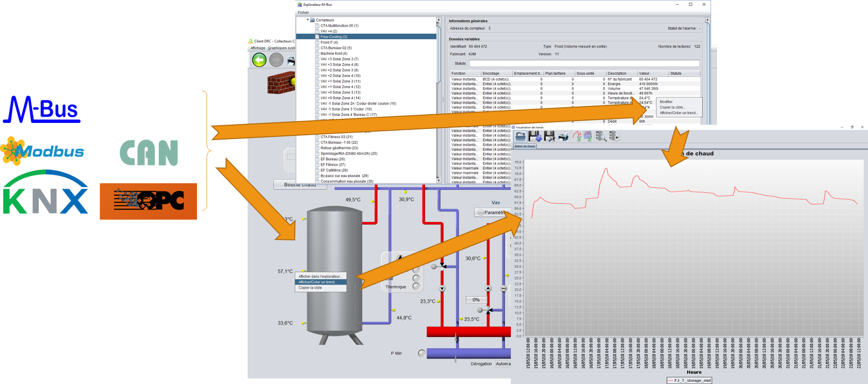
Task: Click the red line curve icon in trends toolbar
Action: pos(577,136)
